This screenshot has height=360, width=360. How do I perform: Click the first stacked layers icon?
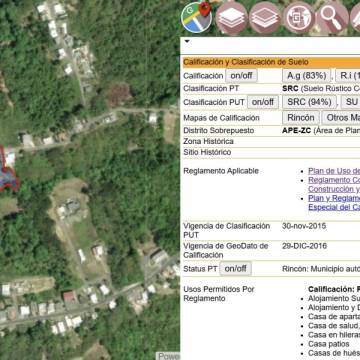point(231,18)
